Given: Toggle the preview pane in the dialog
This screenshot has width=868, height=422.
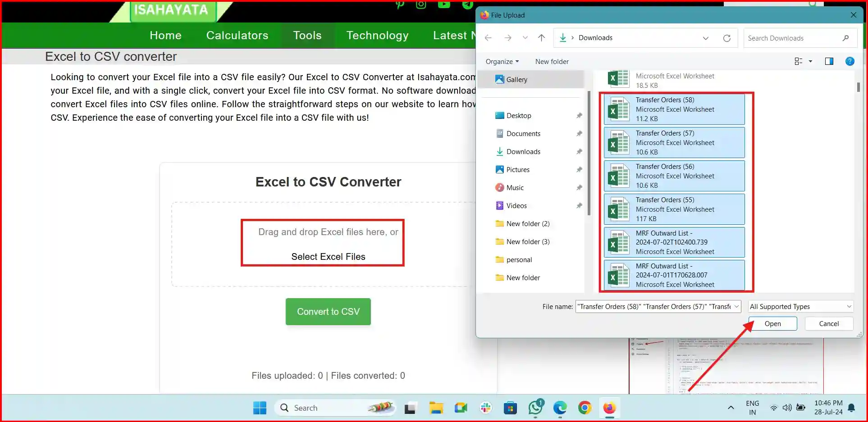Looking at the screenshot, I should pyautogui.click(x=829, y=61).
